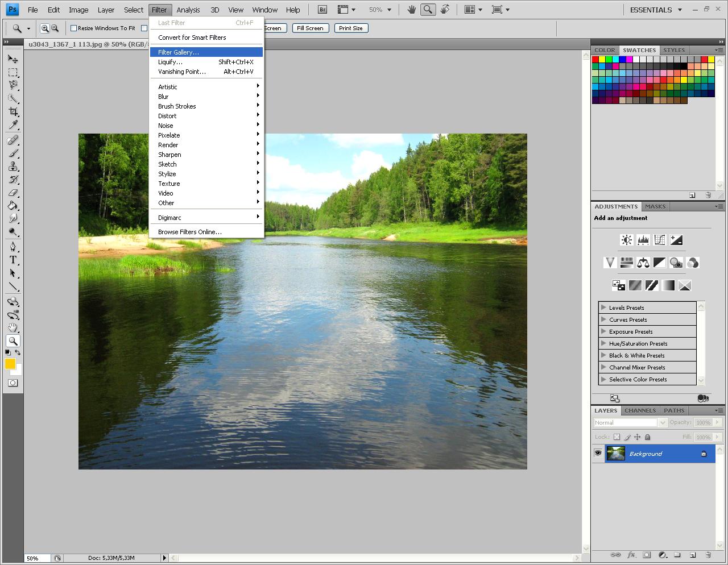
Task: Select the Rectangular Marquee tool
Action: click(13, 72)
